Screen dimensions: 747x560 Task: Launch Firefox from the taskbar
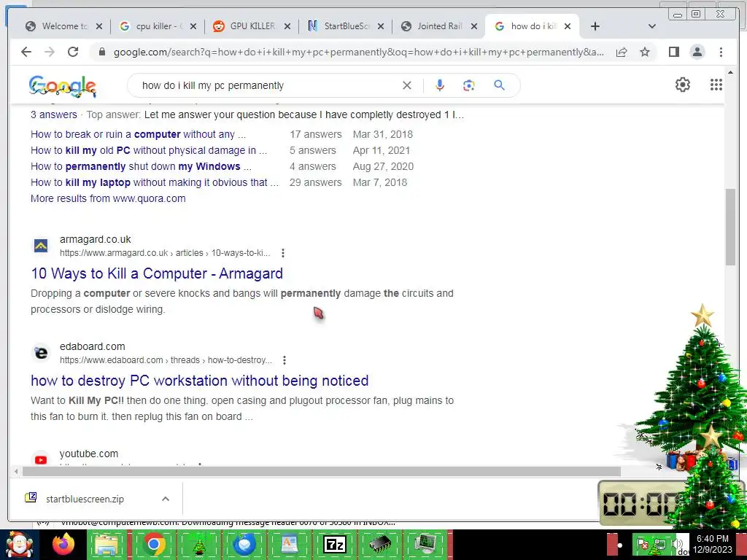pyautogui.click(x=63, y=544)
